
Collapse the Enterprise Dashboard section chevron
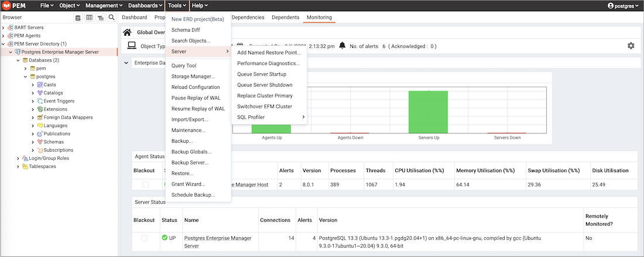pyautogui.click(x=126, y=63)
